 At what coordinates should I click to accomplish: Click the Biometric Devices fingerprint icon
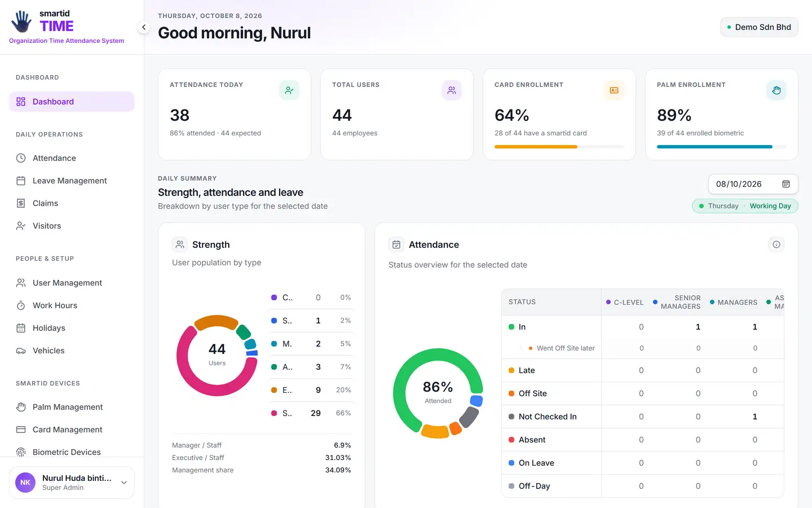[x=21, y=452]
